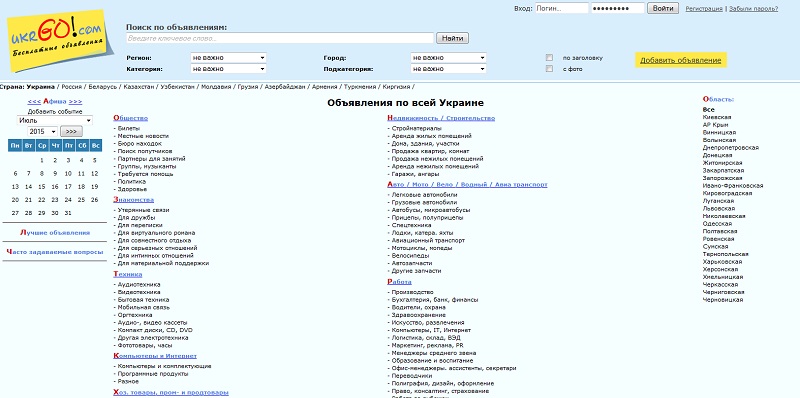The image size is (800, 398).
Task: Click the Войти login button
Action: [x=663, y=8]
